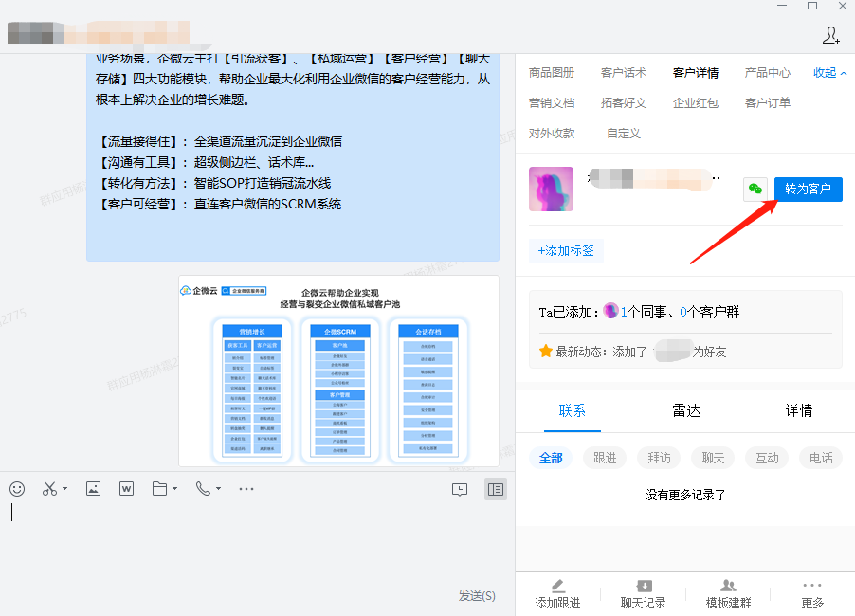855x616 pixels.
Task: Expand the folder icon dropdown arrow
Action: 174,489
